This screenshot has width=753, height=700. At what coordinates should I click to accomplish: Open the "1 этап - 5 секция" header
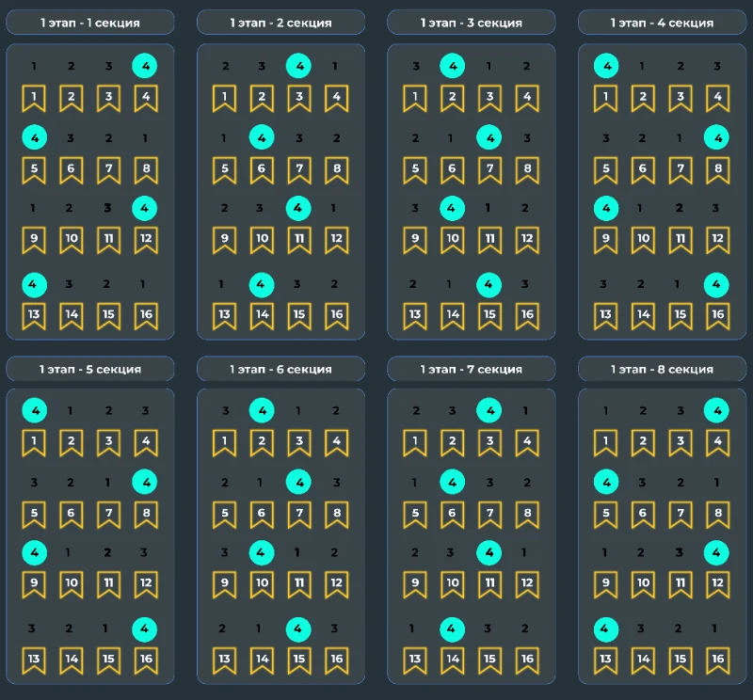(90, 369)
